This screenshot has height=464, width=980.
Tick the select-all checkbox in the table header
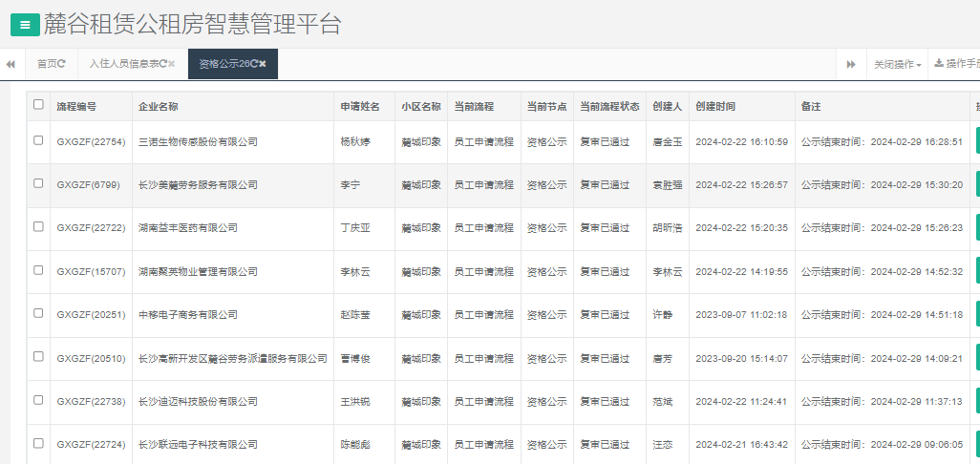(39, 105)
